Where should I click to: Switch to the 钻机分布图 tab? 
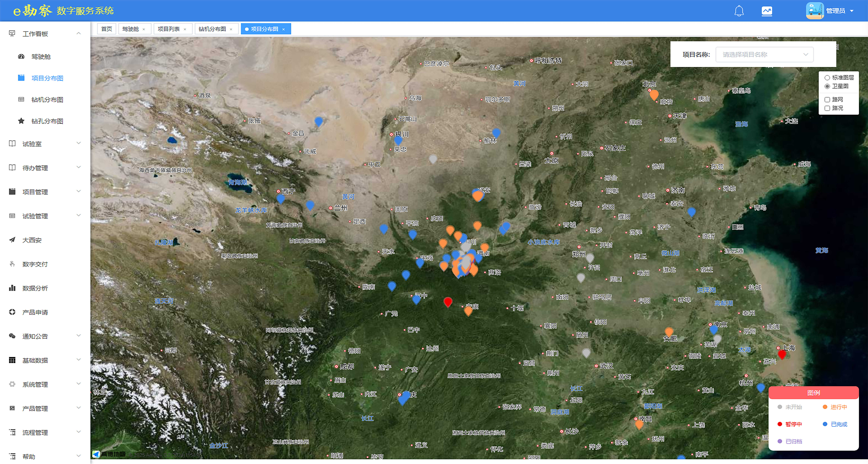coord(212,29)
